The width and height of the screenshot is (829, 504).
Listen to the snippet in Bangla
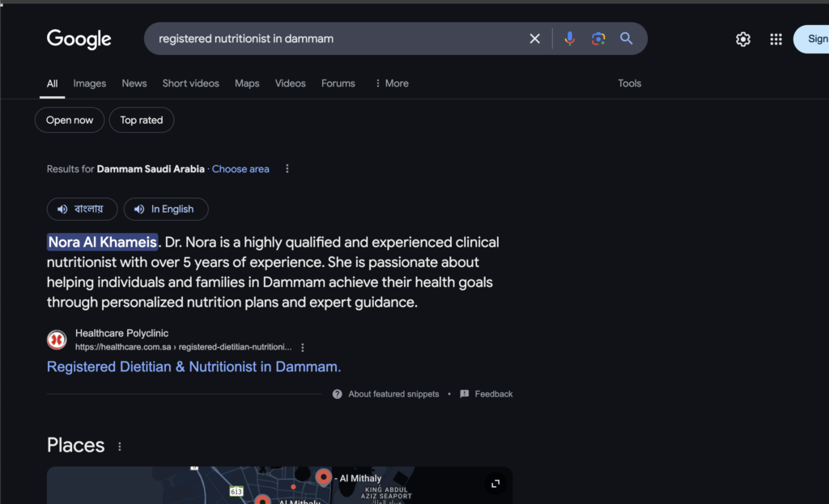tap(82, 210)
